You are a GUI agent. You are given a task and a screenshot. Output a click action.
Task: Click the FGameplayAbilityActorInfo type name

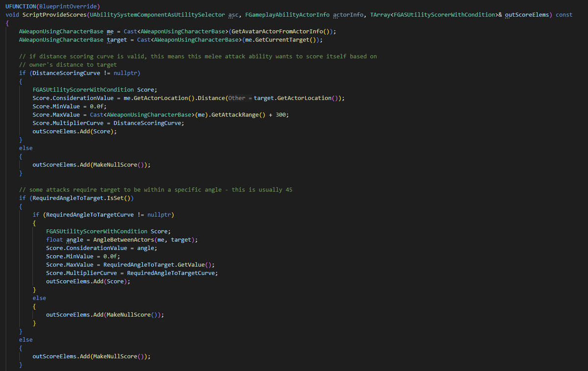pyautogui.click(x=287, y=15)
